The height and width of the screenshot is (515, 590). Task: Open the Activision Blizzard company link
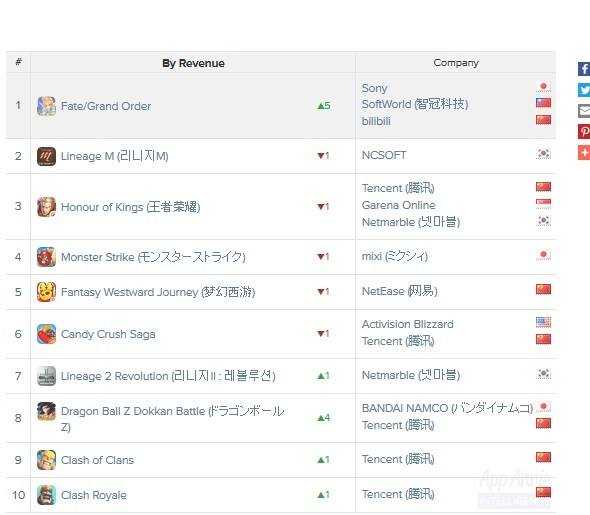408,324
